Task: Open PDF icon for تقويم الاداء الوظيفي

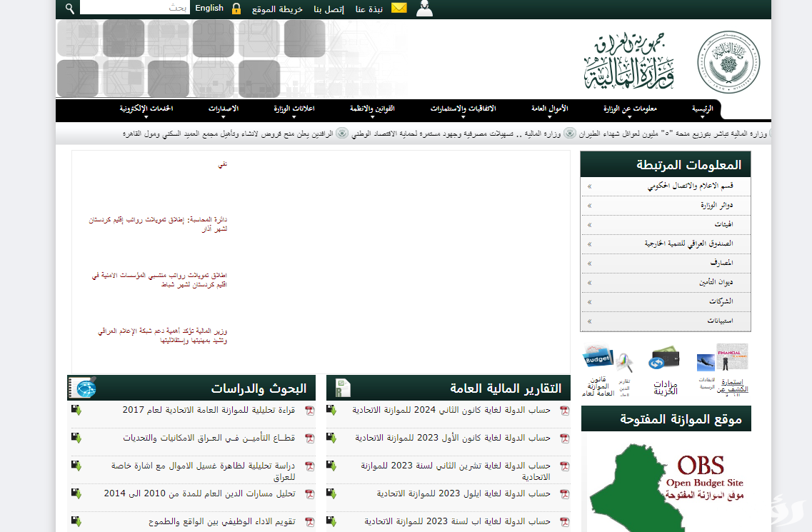Action: pos(310,522)
